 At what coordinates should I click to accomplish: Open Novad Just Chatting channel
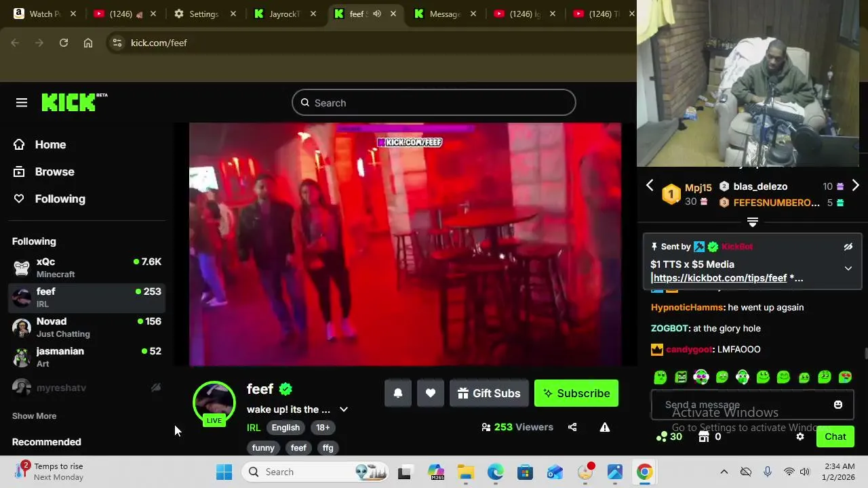(87, 327)
